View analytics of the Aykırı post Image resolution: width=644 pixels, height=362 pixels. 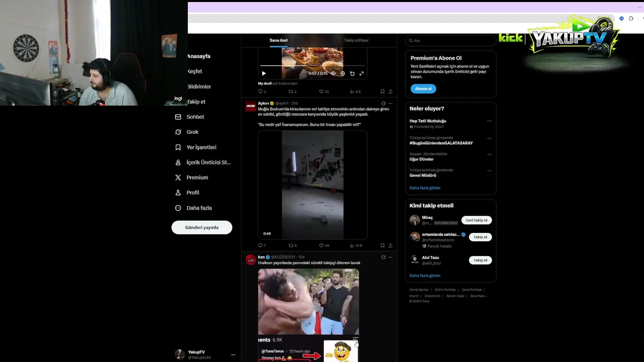point(356,245)
